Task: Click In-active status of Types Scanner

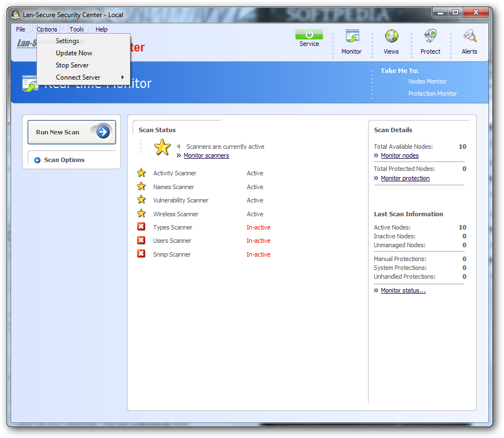Action: pos(259,227)
